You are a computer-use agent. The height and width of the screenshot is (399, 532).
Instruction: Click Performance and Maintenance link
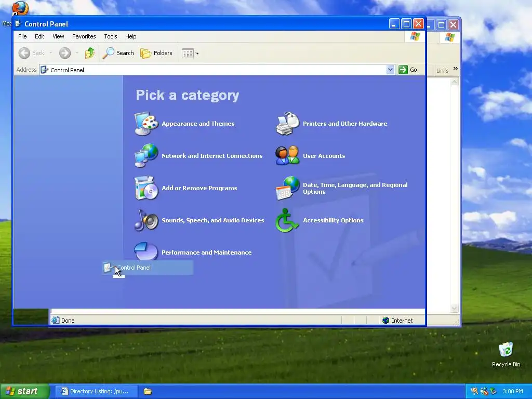pyautogui.click(x=206, y=252)
